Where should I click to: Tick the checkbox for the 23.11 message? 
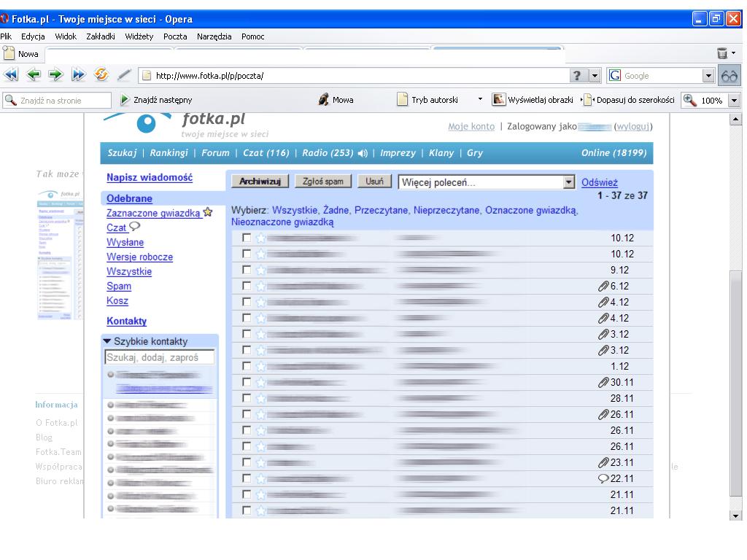(247, 462)
